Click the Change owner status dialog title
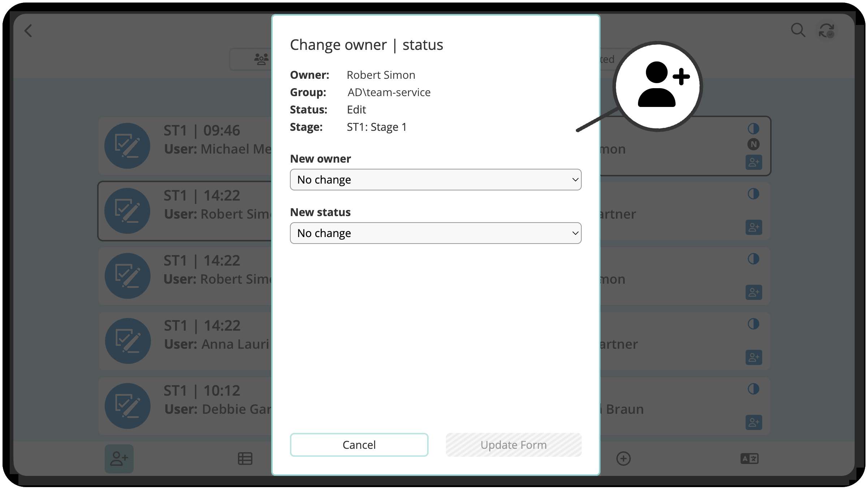This screenshot has width=868, height=490. tap(366, 44)
